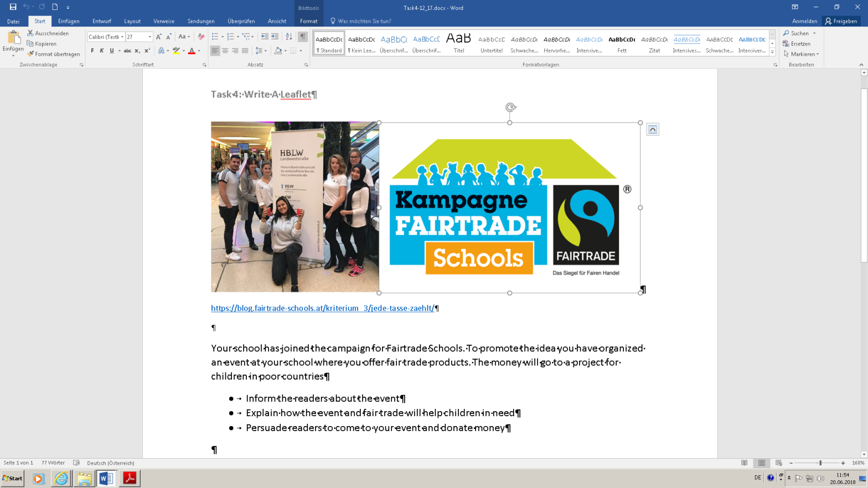The image size is (868, 488).
Task: Open the Markieren dropdown
Action: (801, 54)
